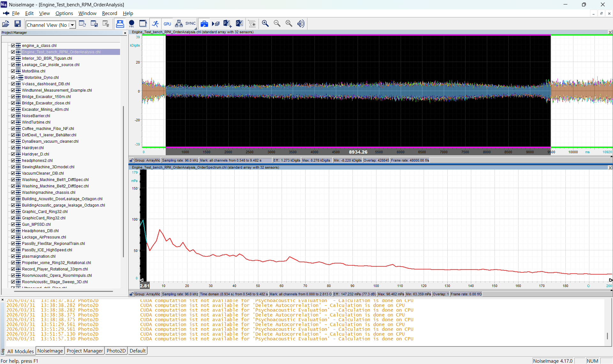
Task: Click the lock icon in time signal status bar
Action: point(131,160)
